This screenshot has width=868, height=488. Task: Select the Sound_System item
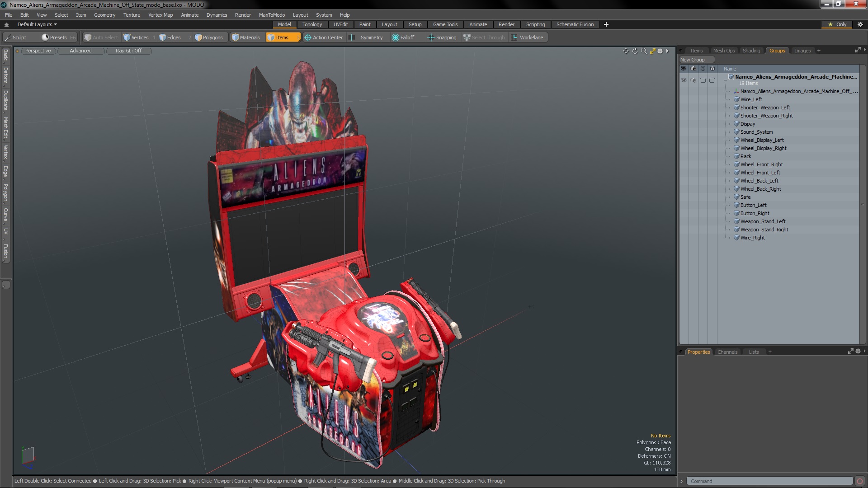click(x=756, y=132)
